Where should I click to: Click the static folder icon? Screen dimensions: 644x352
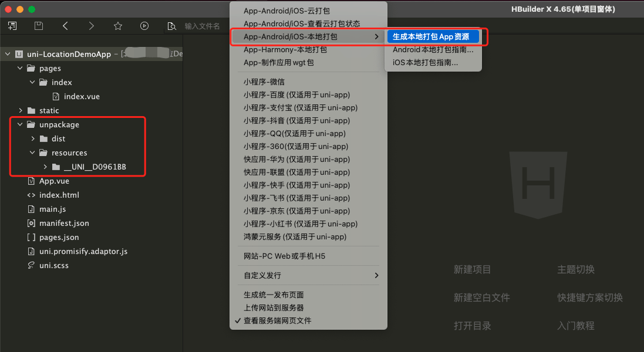click(x=31, y=110)
